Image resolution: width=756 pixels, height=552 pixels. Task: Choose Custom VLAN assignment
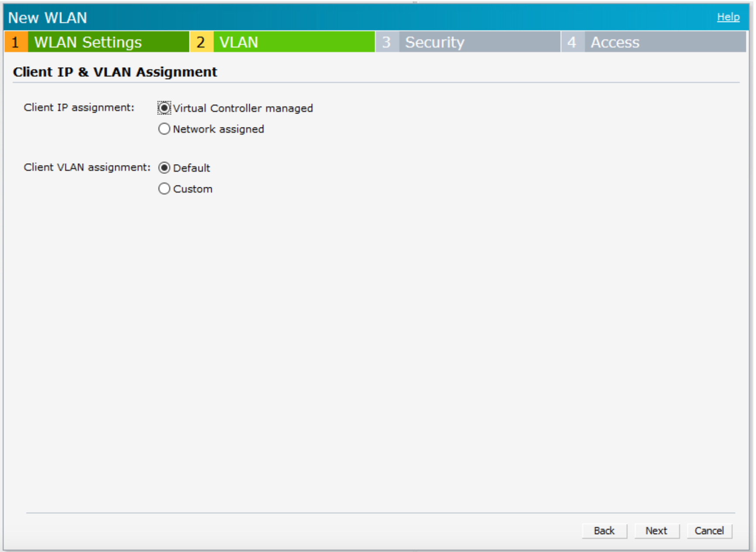164,188
